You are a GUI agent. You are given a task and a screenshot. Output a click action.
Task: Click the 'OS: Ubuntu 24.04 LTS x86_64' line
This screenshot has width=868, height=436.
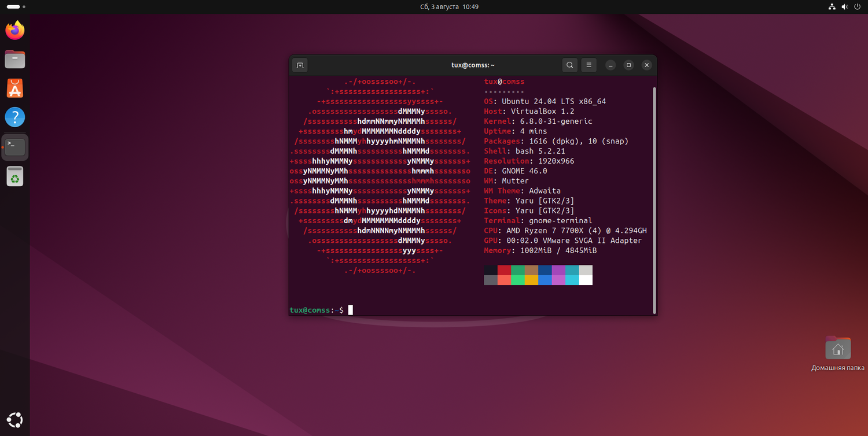coord(545,102)
